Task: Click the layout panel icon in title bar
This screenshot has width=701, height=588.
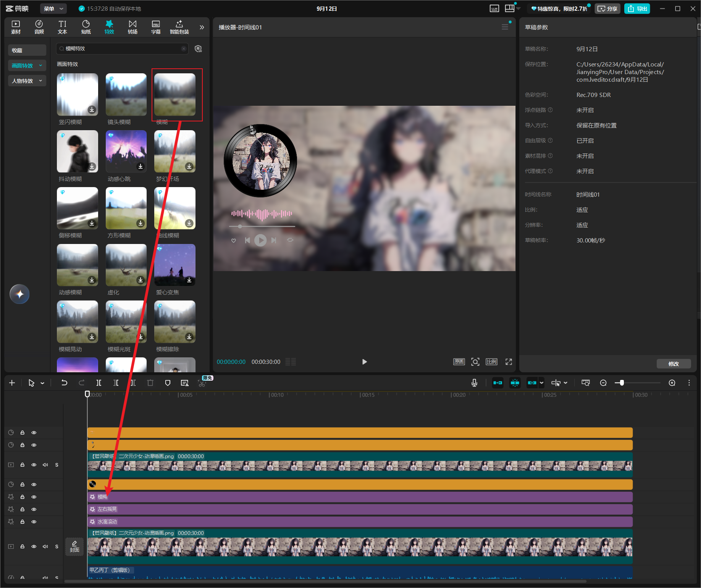Action: click(510, 8)
